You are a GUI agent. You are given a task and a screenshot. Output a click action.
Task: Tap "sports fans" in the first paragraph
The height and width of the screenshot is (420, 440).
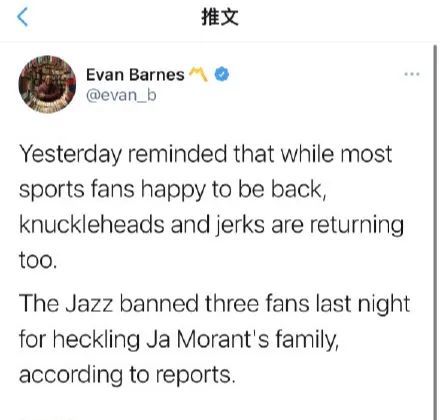pos(77,190)
